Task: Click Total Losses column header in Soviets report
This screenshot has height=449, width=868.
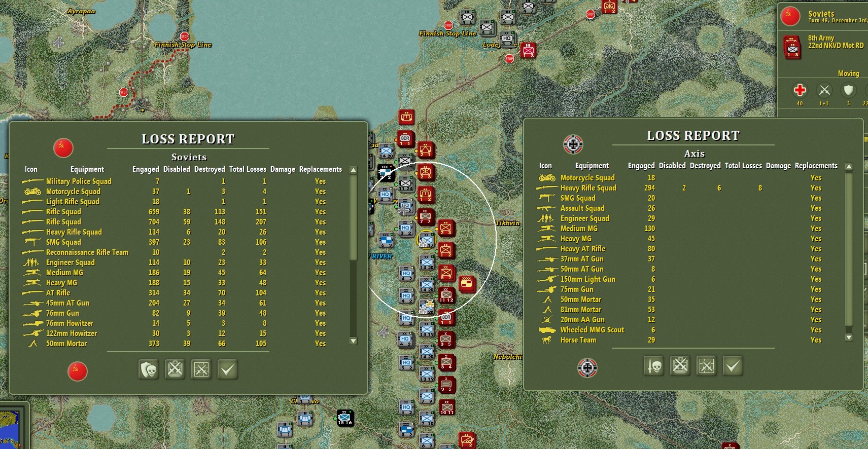Action: (248, 169)
